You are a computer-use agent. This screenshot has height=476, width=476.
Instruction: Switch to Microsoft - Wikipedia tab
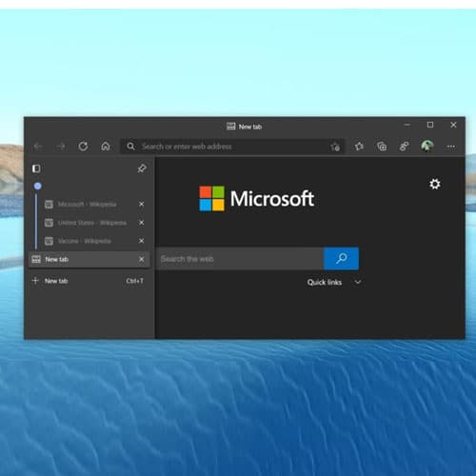click(89, 204)
